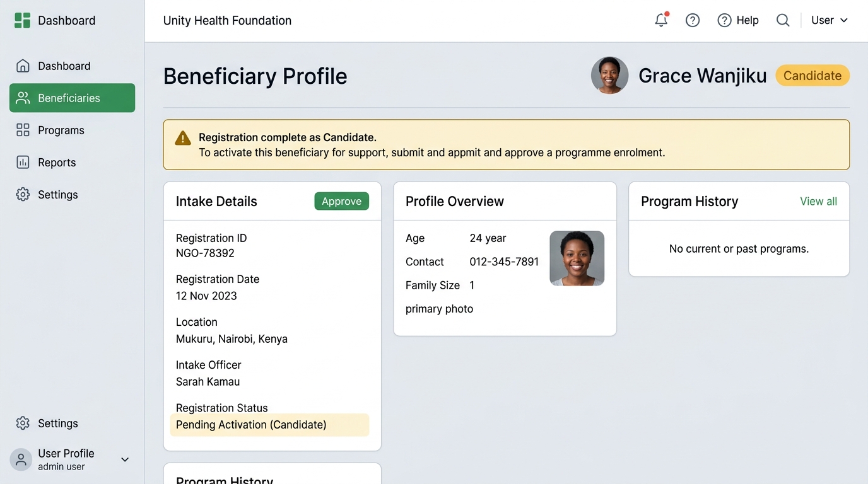Click the lower Settings gear icon
Image resolution: width=868 pixels, height=484 pixels.
pyautogui.click(x=23, y=423)
